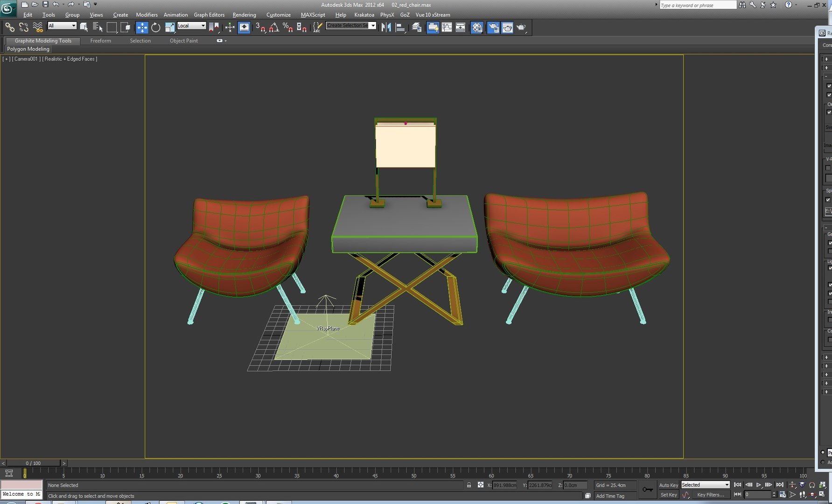
Task: Toggle Key Mode icon in playback controls
Action: click(x=738, y=494)
